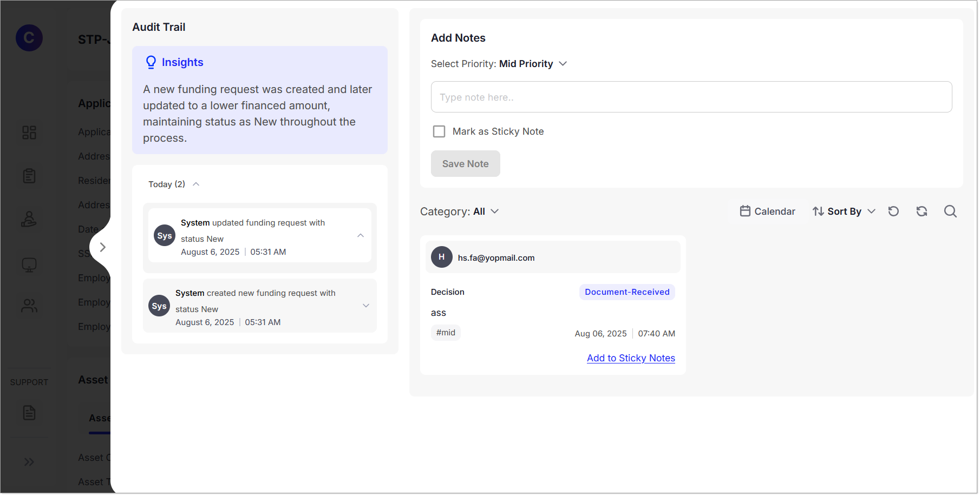Expand the created new funding request entry
The image size is (980, 496).
[366, 306]
